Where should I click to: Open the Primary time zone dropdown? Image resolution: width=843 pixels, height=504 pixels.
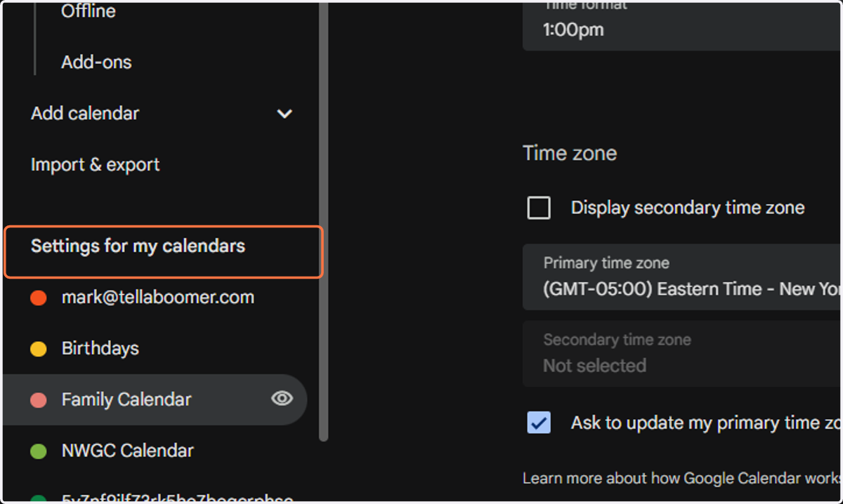[x=682, y=277]
